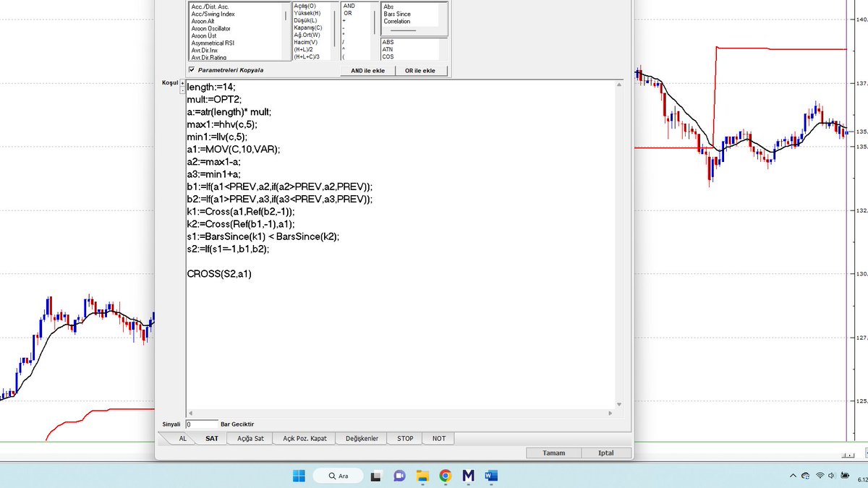Select ATN in the lower function list
868x488 pixels.
tap(388, 49)
